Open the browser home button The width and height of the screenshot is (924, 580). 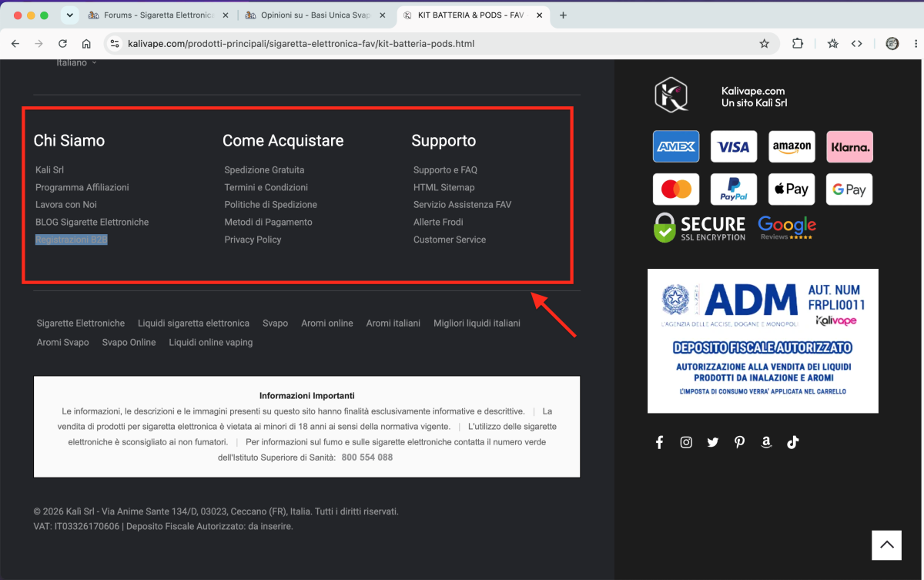[86, 44]
